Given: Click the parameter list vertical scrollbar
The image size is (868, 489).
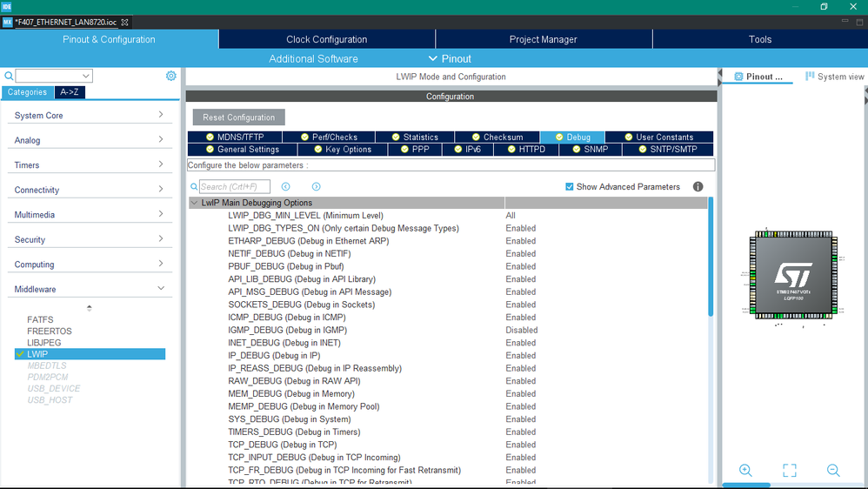Looking at the screenshot, I should [x=711, y=257].
